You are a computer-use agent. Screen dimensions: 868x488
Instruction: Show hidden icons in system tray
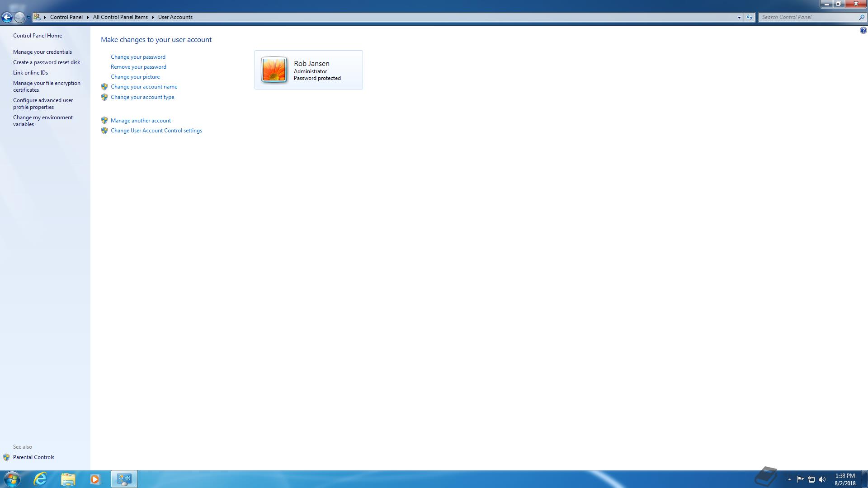point(789,479)
